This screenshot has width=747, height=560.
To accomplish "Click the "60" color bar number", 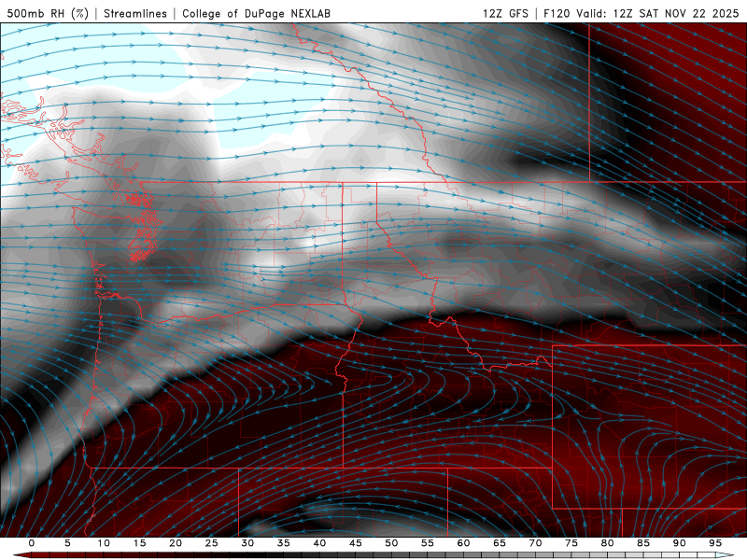I will [x=463, y=543].
